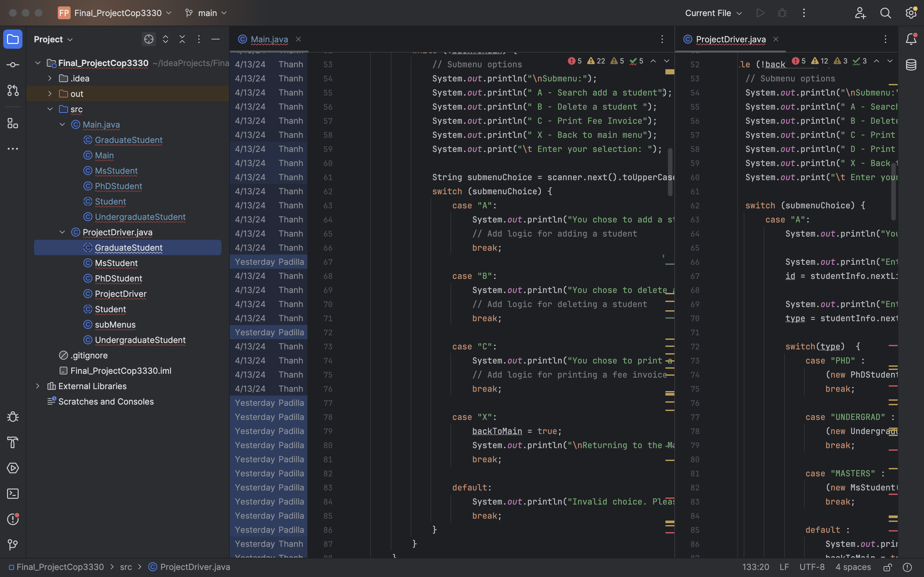Collapse the src folder in Project tree
The height and width of the screenshot is (577, 924).
coord(50,109)
